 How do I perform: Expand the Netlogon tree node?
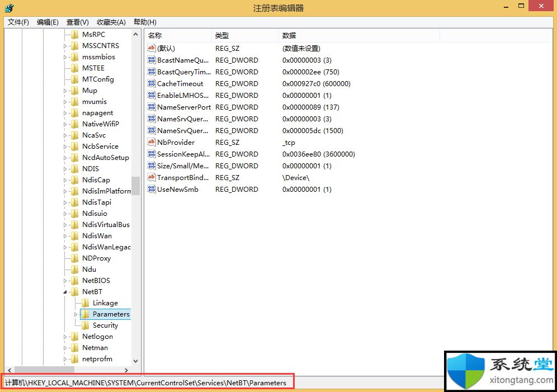(65, 337)
